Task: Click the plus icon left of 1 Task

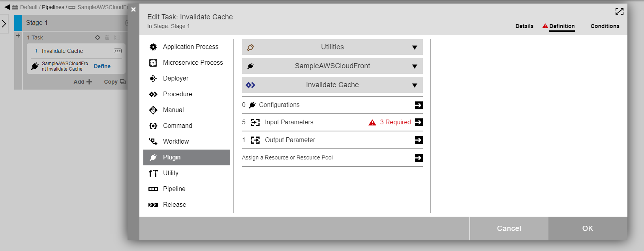Action: [x=18, y=36]
